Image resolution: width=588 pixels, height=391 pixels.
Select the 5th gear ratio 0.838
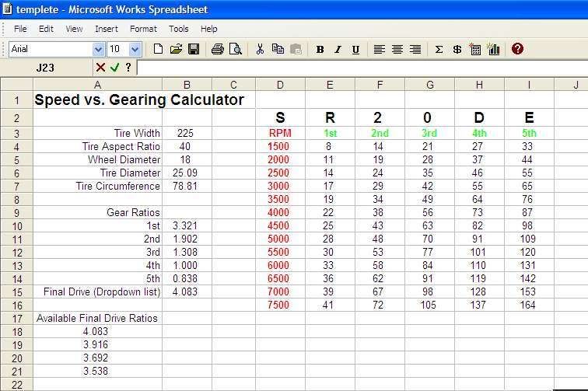187,278
